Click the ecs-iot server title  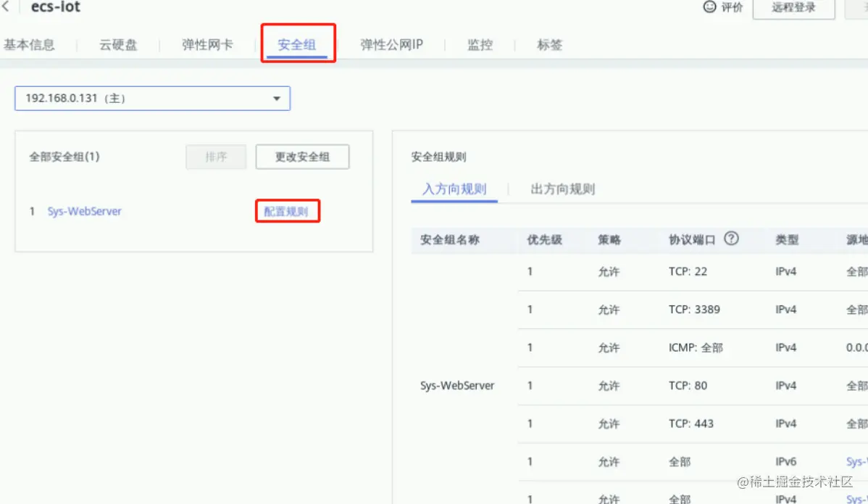tap(55, 7)
